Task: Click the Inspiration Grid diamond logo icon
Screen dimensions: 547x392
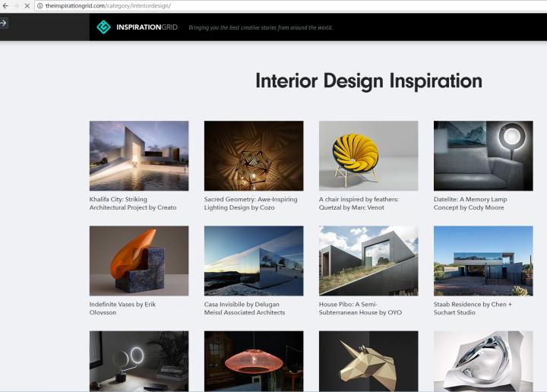Action: click(103, 27)
